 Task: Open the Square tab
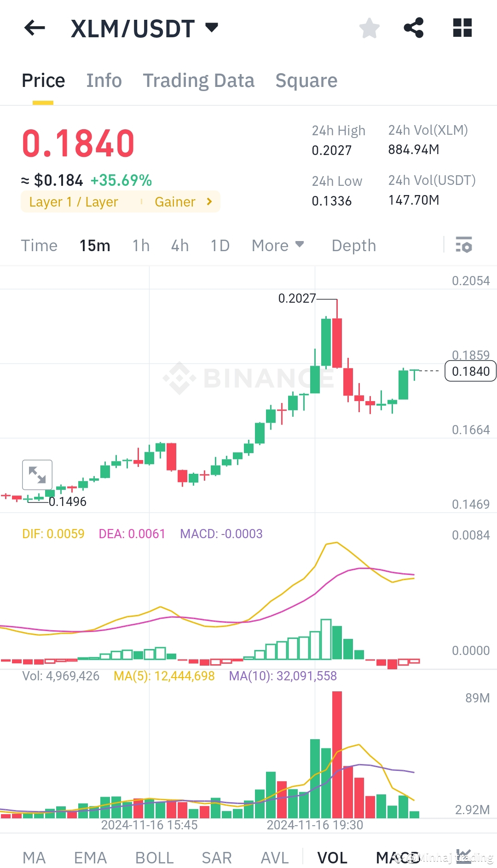(306, 80)
